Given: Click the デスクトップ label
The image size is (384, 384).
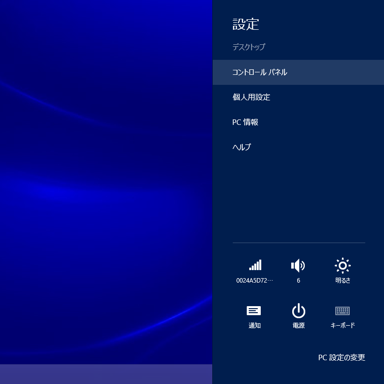Looking at the screenshot, I should pos(249,47).
